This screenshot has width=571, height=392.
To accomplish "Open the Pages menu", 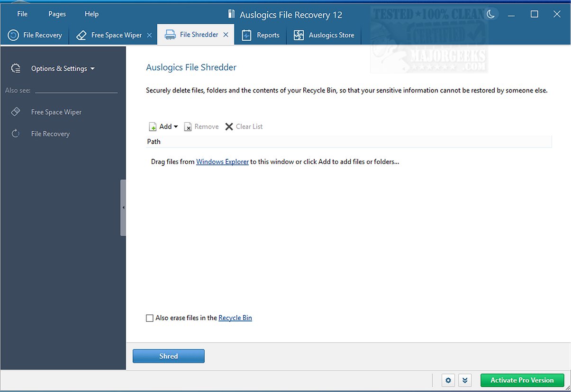I will tap(57, 14).
